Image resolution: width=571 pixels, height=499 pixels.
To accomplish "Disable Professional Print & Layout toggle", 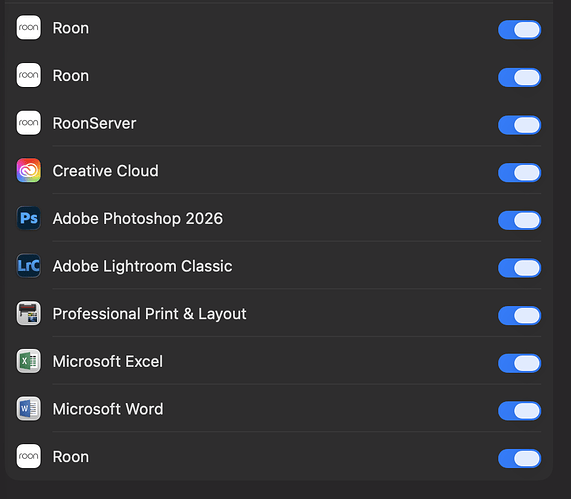I will click(x=519, y=315).
